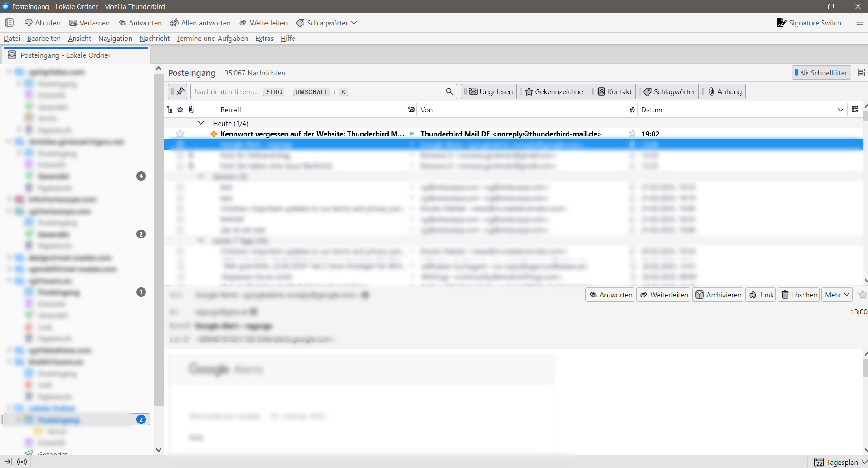Viewport: 868px width, 468px height.
Task: Pin the quick filter with the pin icon
Action: coord(178,91)
